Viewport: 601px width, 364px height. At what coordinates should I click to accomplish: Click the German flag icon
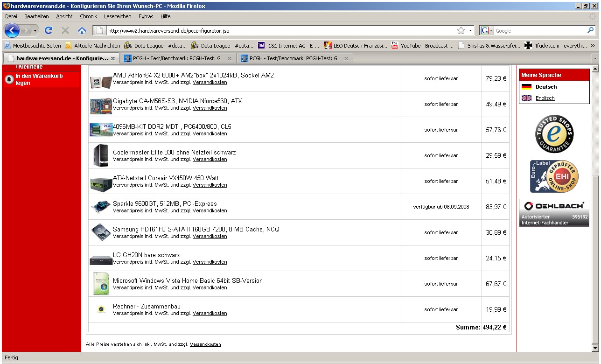pos(526,87)
